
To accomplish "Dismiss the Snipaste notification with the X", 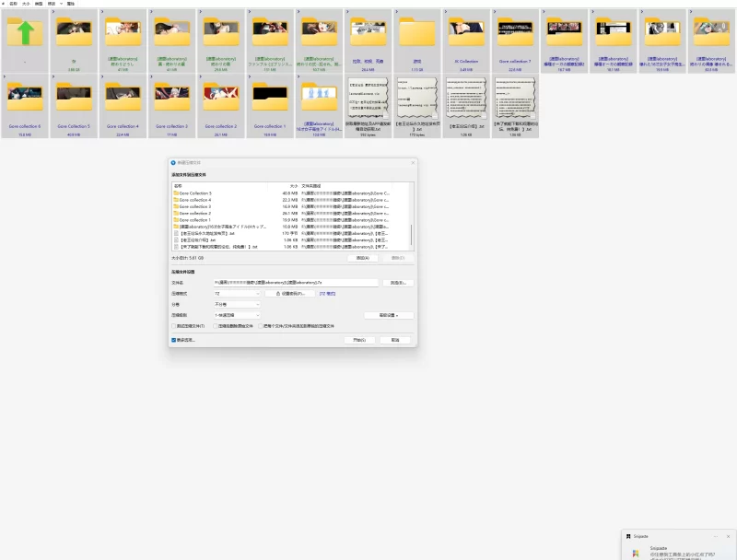I will pos(729,535).
